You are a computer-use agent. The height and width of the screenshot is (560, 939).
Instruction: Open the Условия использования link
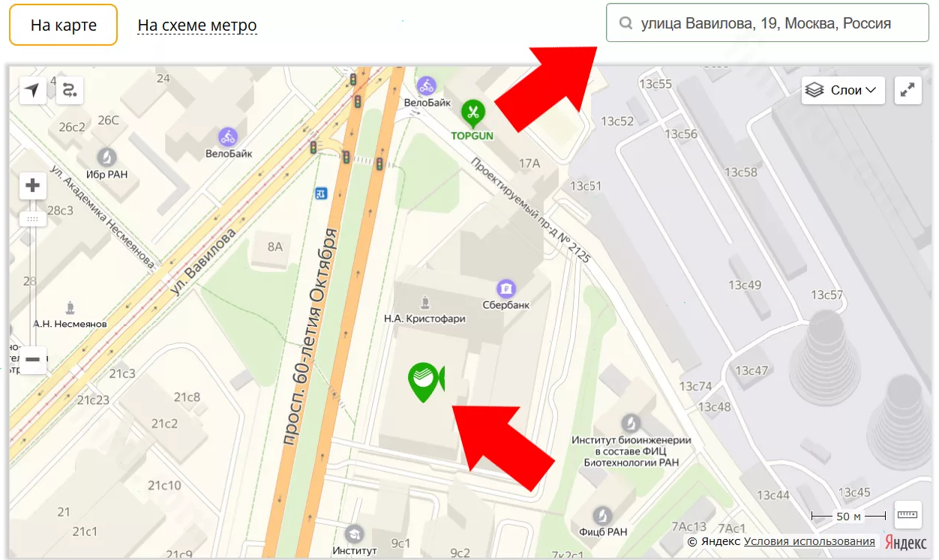click(x=809, y=541)
